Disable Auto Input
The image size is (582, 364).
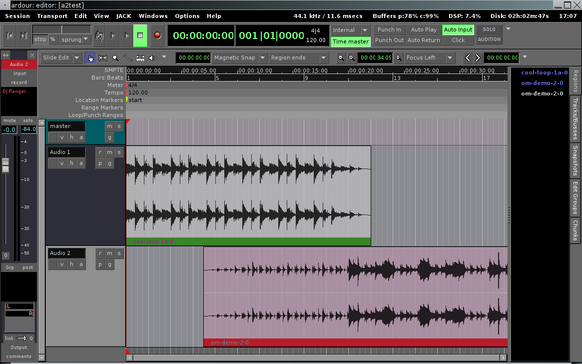coord(458,30)
